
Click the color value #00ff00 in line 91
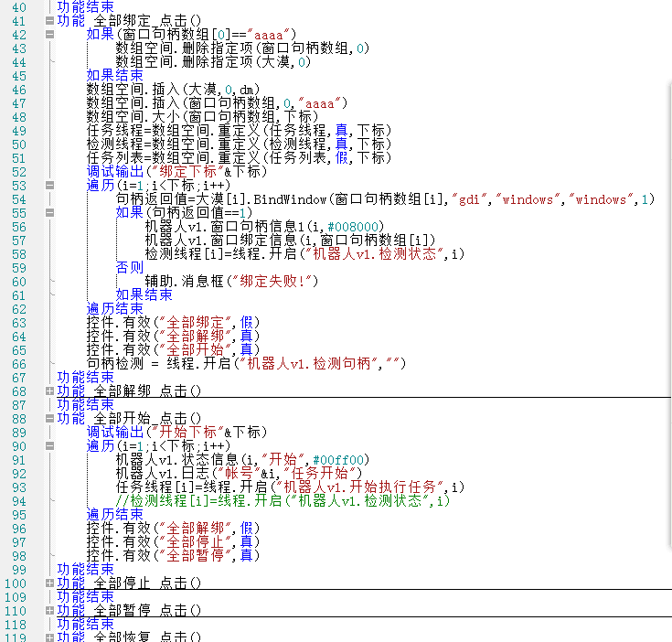[x=338, y=460]
